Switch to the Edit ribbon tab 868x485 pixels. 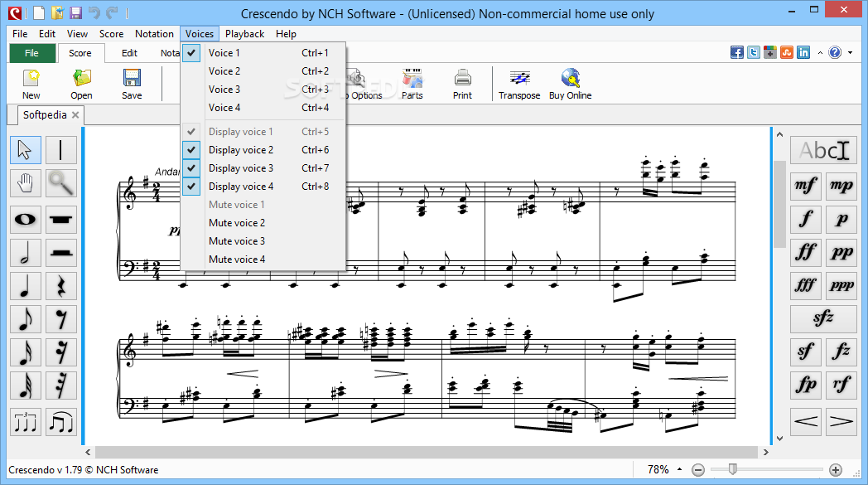coord(129,53)
